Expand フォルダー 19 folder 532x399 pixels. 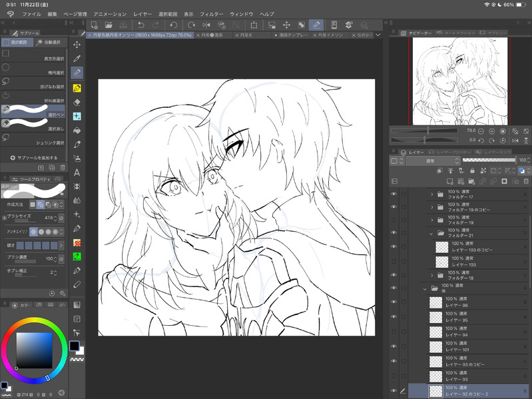[431, 220]
